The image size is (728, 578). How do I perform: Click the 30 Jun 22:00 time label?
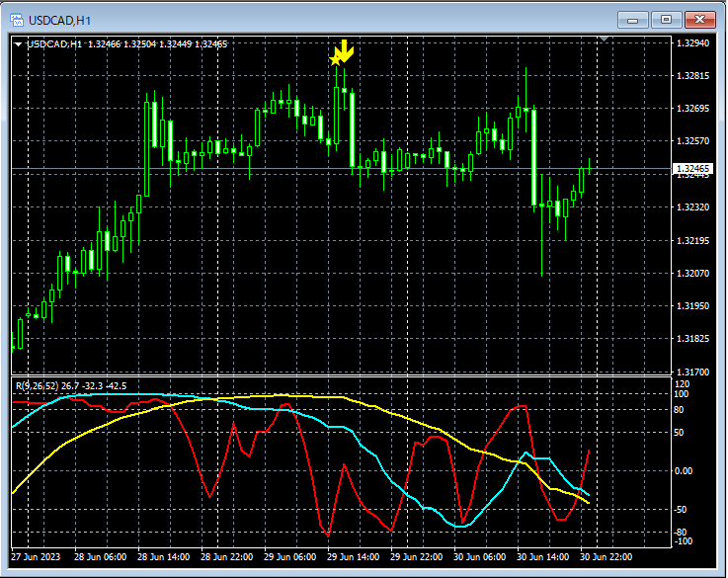point(606,556)
